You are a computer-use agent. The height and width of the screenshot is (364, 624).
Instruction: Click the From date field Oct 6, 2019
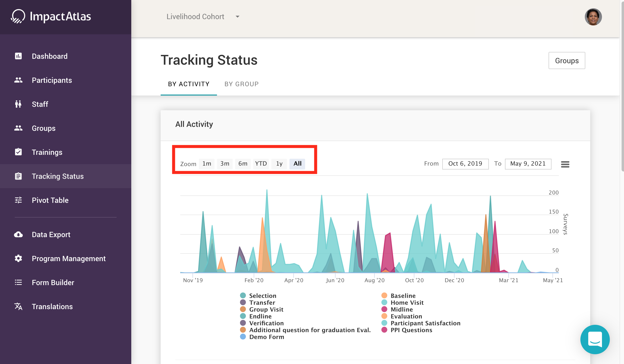[465, 164]
